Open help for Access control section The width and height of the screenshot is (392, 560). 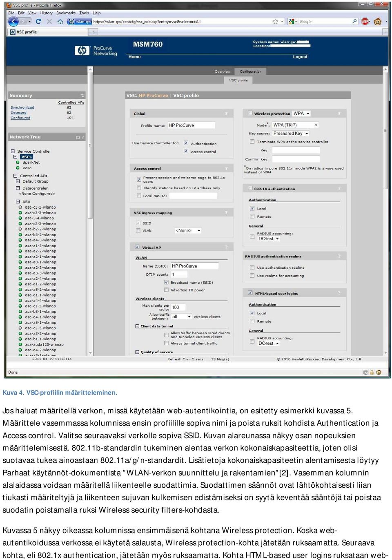[x=226, y=168]
